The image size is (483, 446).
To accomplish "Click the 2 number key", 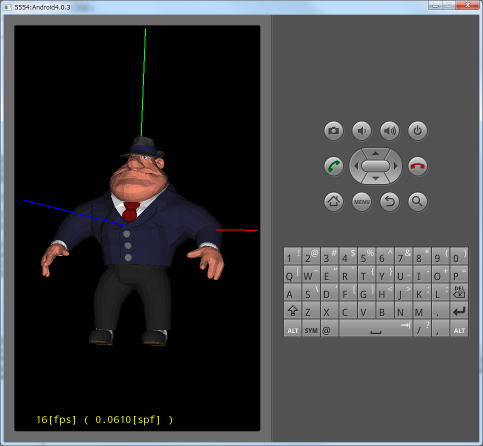I will pos(311,256).
